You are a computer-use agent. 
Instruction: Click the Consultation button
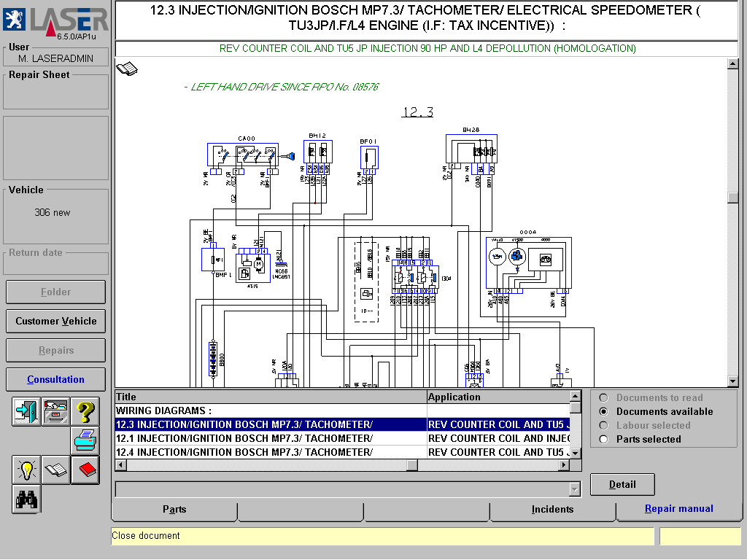pos(55,379)
